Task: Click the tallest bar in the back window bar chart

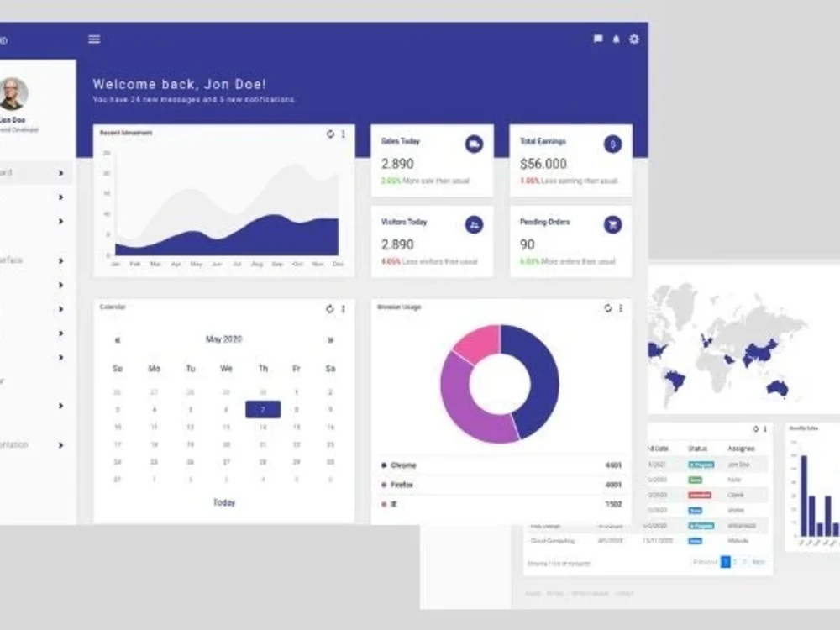Action: [804, 496]
